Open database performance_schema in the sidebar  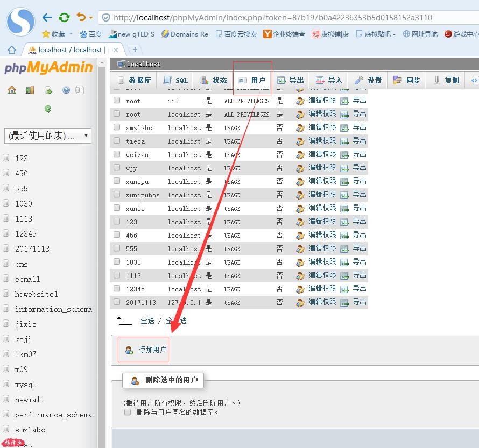click(53, 415)
